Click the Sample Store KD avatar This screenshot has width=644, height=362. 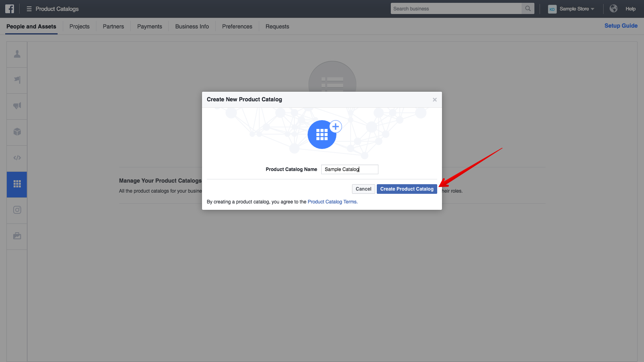(x=552, y=9)
